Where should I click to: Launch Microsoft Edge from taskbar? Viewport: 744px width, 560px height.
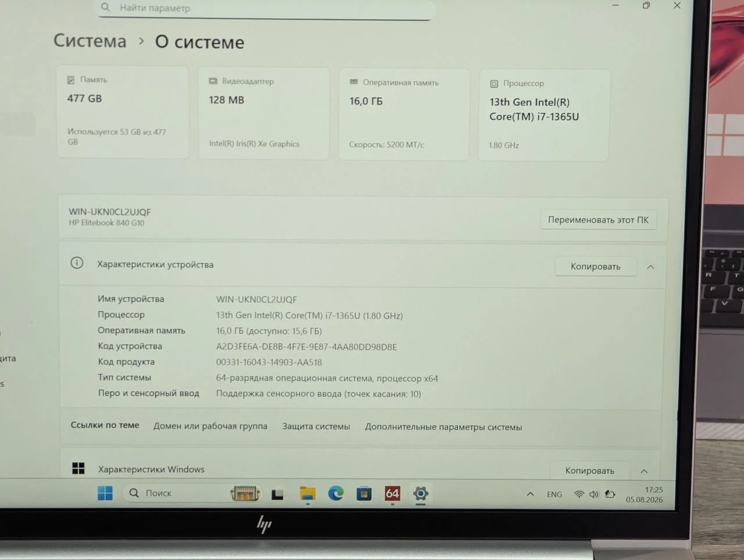336,494
